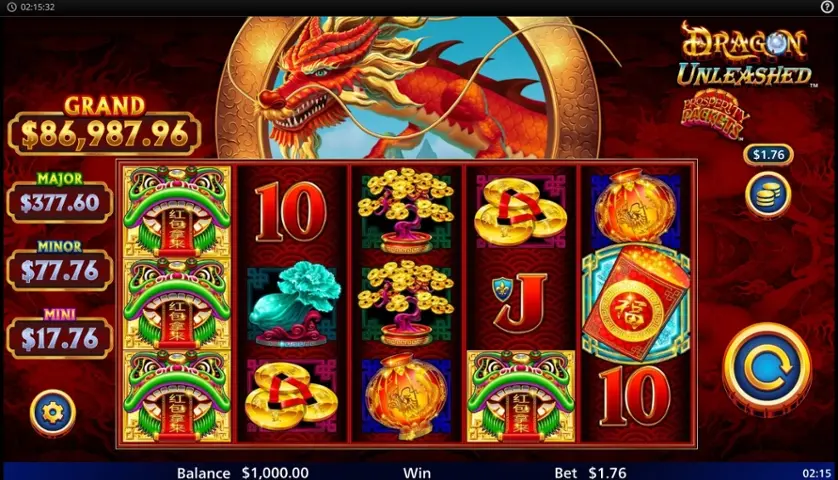The image size is (838, 480).
Task: Click the Bet $1.76 field in bottom bar
Action: coord(590,473)
